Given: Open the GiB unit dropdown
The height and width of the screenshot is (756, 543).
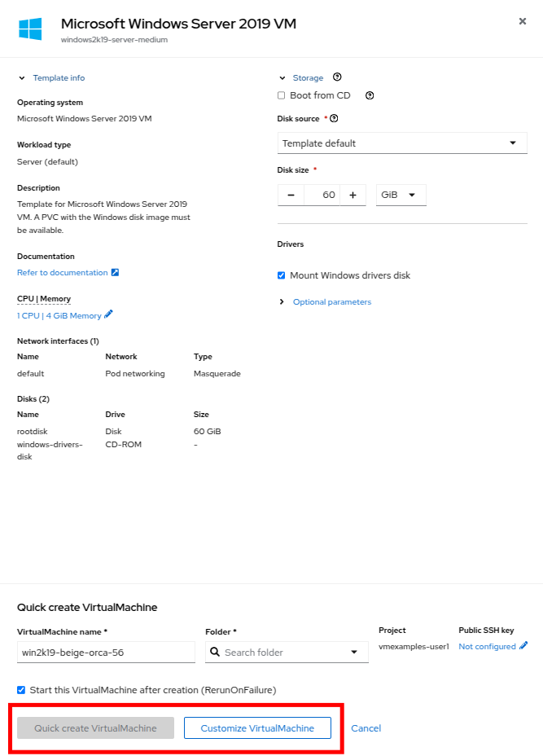Looking at the screenshot, I should coord(401,196).
